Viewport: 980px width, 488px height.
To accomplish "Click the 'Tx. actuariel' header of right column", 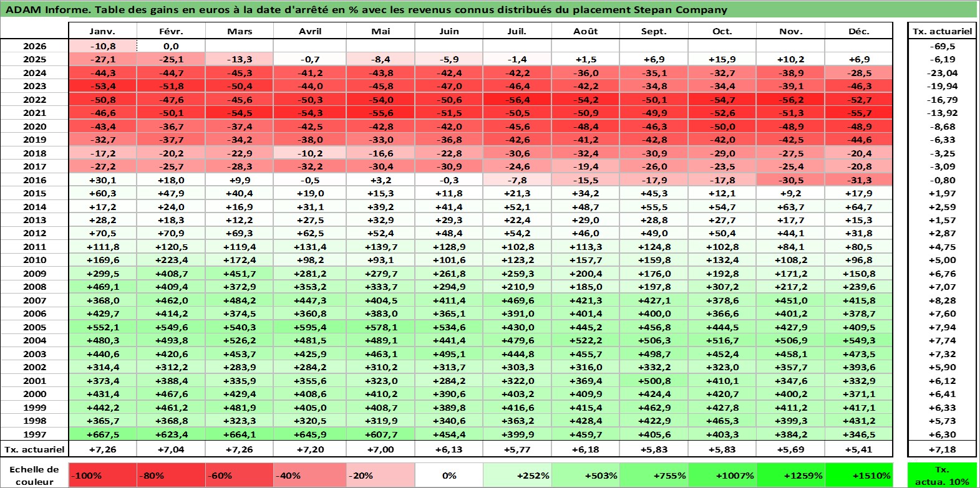I will click(942, 31).
